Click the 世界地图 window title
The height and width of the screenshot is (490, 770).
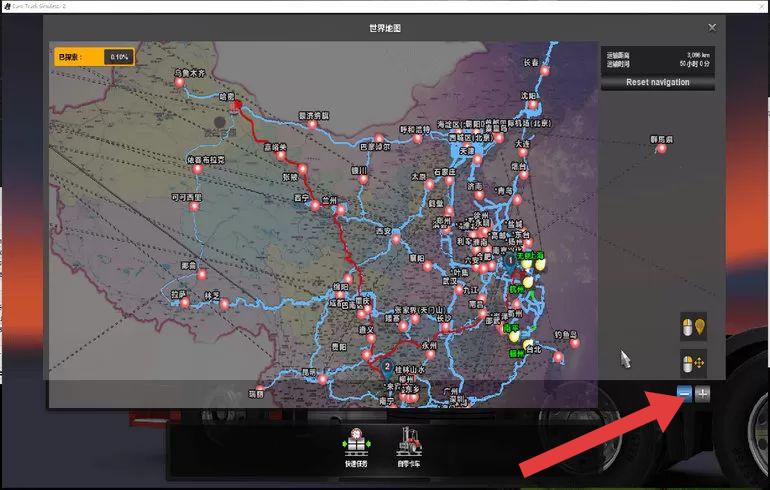pyautogui.click(x=385, y=28)
